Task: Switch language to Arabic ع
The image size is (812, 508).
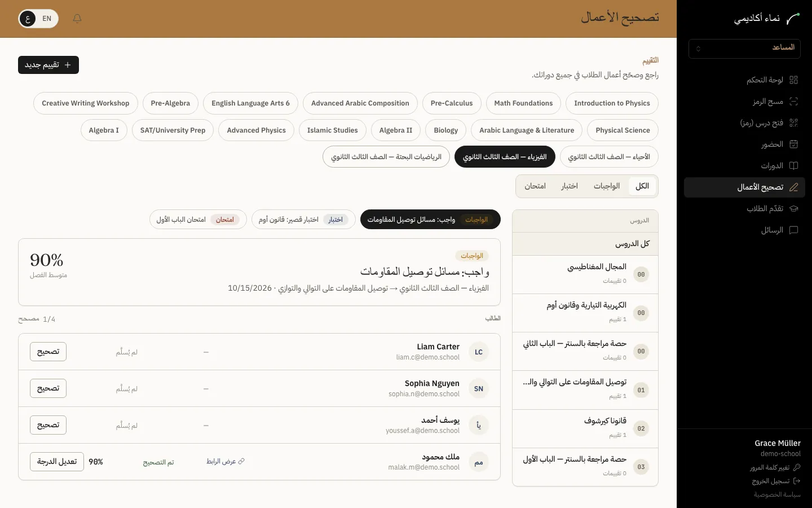Action: tap(28, 19)
